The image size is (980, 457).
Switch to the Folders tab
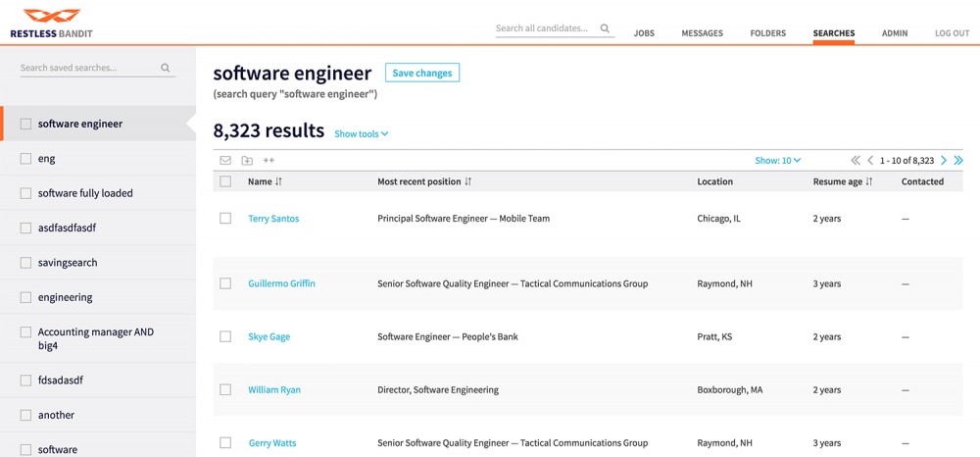[x=767, y=33]
